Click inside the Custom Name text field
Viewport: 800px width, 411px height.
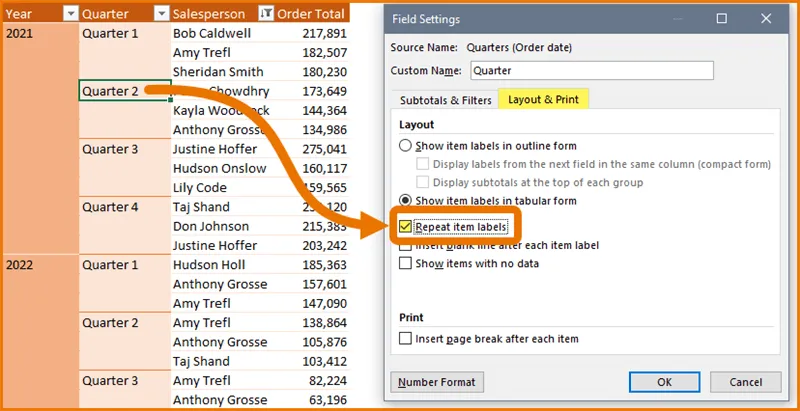[x=590, y=70]
